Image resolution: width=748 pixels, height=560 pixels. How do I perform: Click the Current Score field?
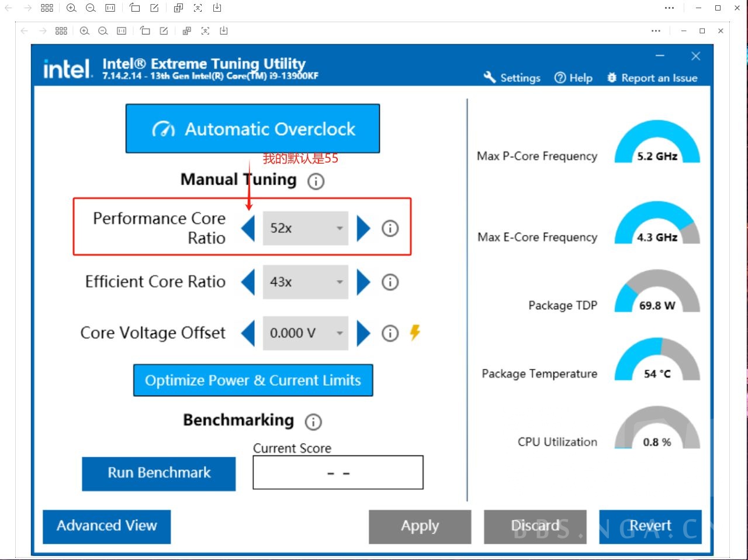[x=338, y=473]
